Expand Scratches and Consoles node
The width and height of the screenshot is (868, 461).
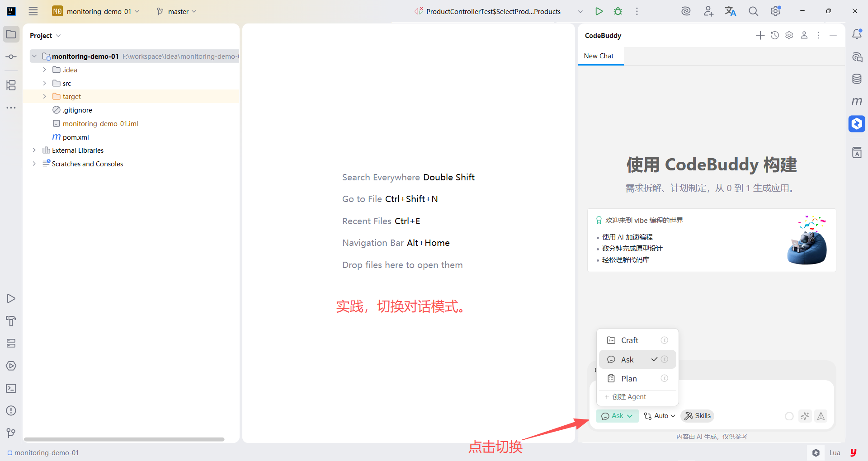[34, 164]
